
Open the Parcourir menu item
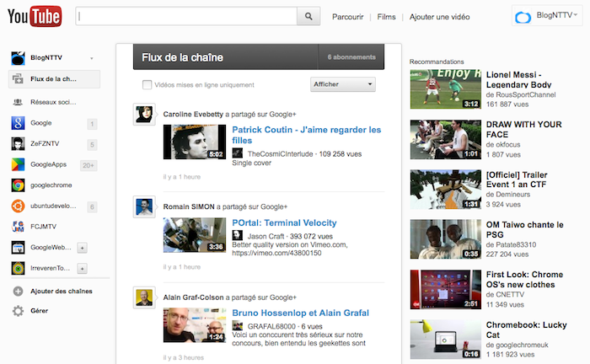click(348, 16)
